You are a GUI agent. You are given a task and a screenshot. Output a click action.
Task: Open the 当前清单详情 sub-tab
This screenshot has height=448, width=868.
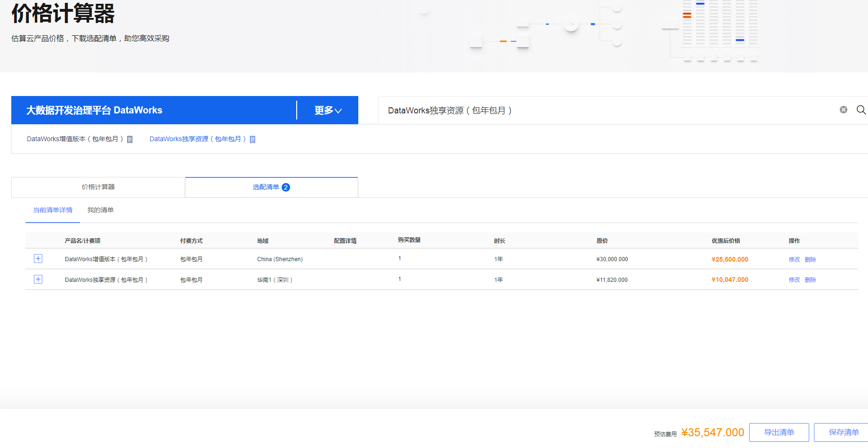pyautogui.click(x=53, y=210)
